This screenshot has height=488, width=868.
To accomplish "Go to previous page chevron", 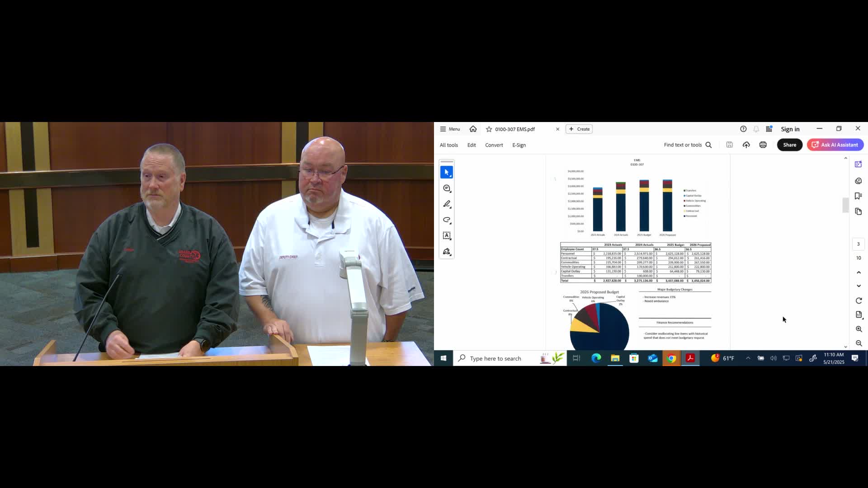I will pos(859,272).
